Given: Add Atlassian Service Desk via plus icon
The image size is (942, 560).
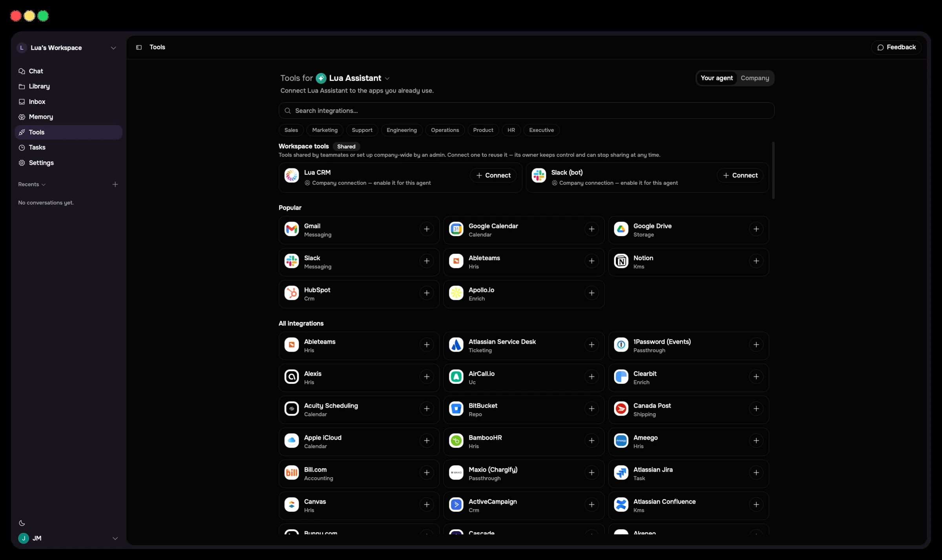Looking at the screenshot, I should click(x=591, y=345).
